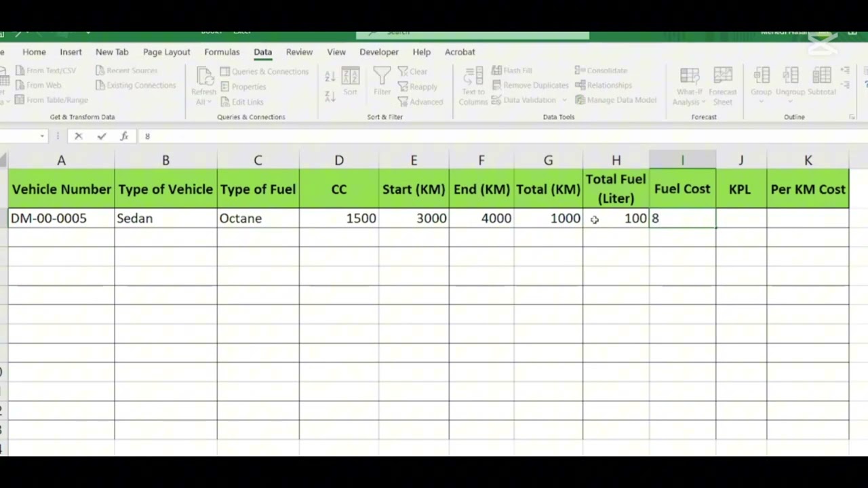Select the cell with value 4000

481,218
